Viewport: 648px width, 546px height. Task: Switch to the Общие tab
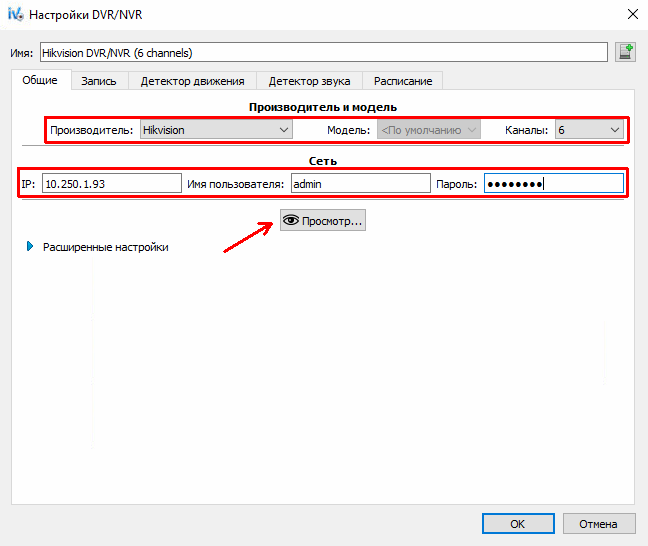40,80
